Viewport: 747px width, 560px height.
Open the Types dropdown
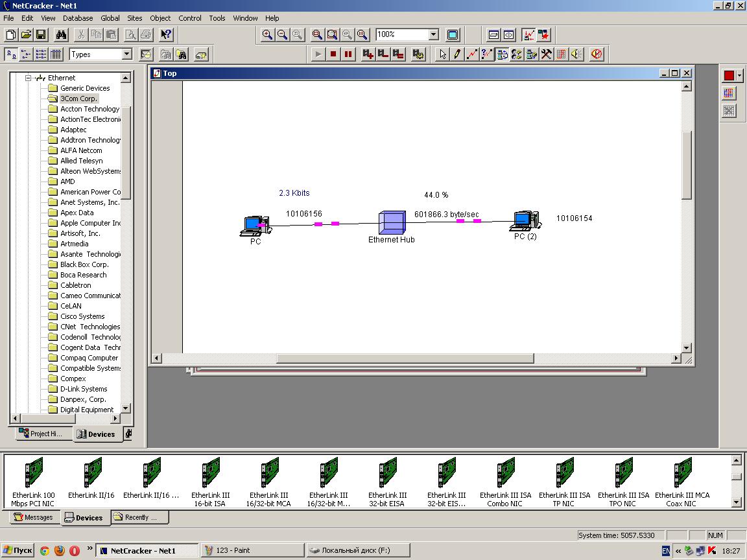(x=126, y=54)
